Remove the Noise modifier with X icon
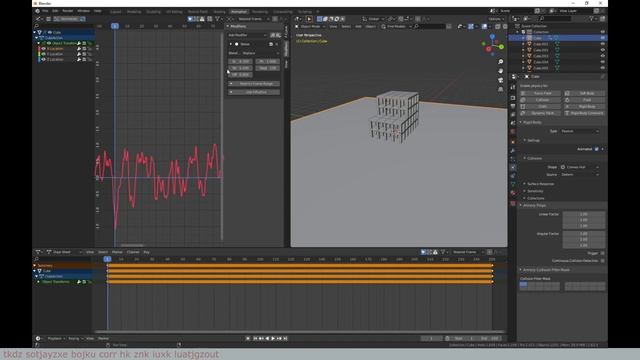This screenshot has width=640, height=360. 277,44
